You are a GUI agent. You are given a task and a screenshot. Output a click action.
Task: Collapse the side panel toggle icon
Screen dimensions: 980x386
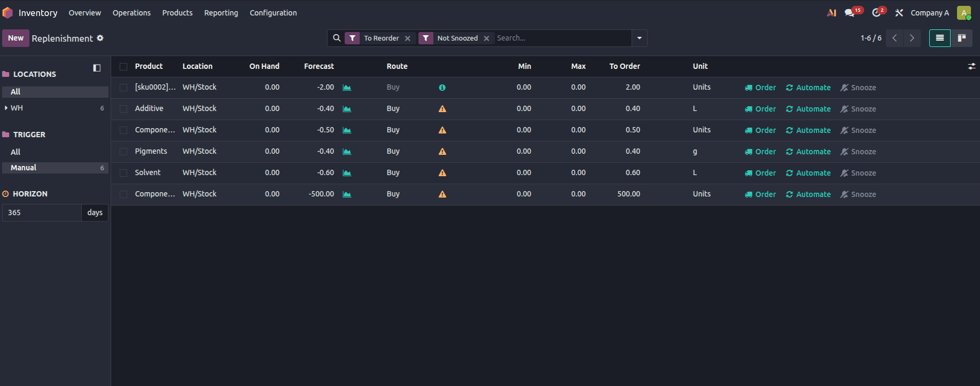(97, 68)
